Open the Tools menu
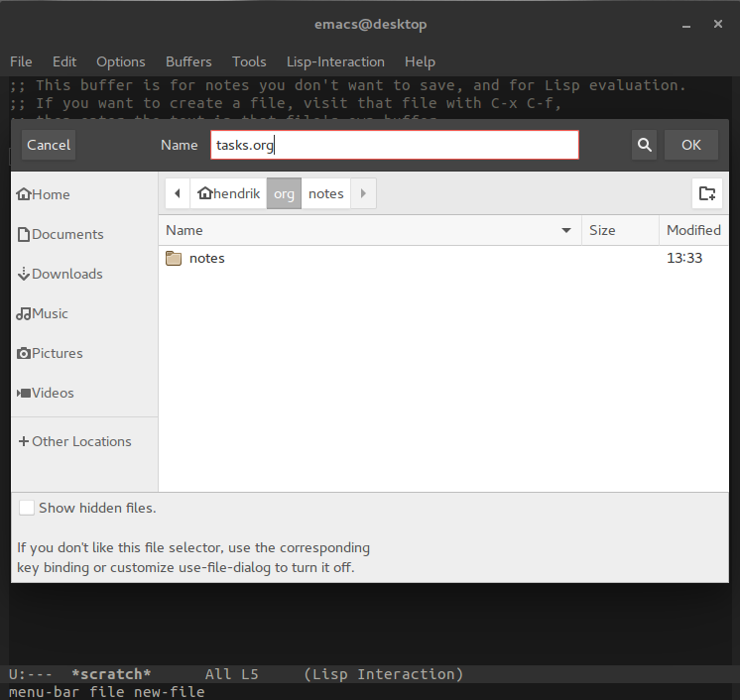The height and width of the screenshot is (700, 740). pyautogui.click(x=249, y=61)
